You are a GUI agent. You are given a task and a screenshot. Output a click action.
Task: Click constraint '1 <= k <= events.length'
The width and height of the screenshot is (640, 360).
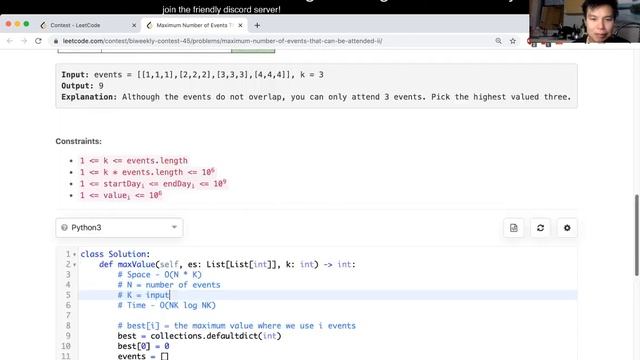click(133, 160)
